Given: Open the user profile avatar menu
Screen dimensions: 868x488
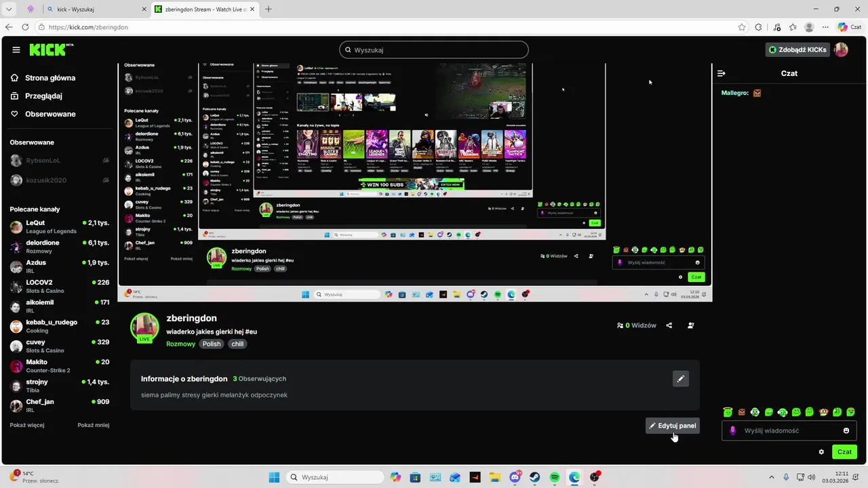Looking at the screenshot, I should click(841, 49).
